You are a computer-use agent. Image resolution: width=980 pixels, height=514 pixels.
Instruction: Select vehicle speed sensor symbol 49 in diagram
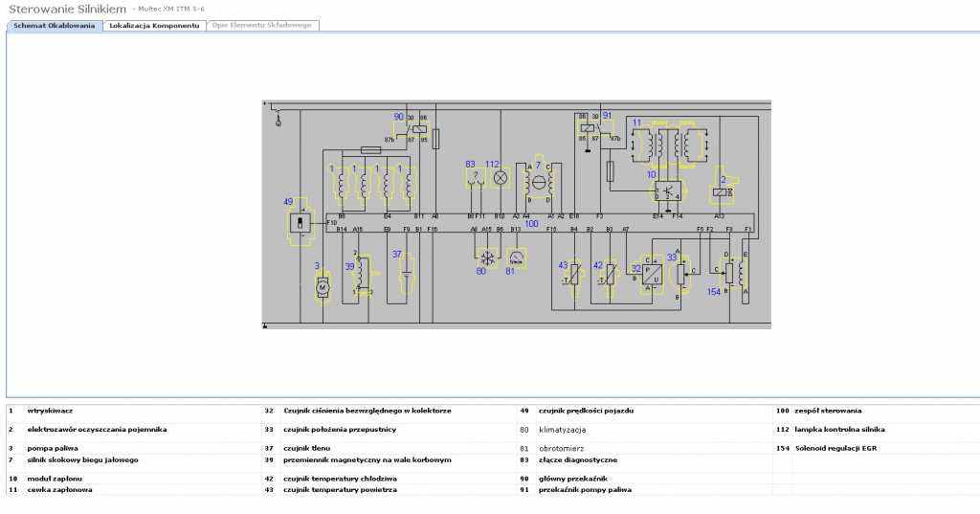pyautogui.click(x=301, y=224)
